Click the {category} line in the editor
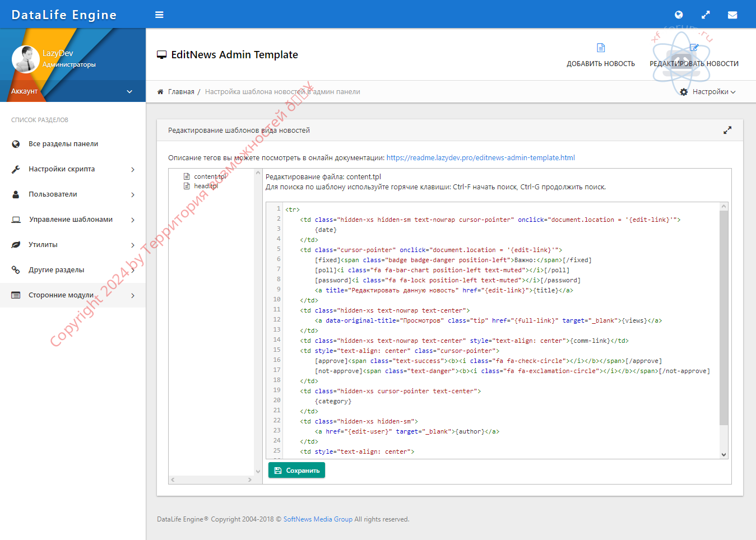The width and height of the screenshot is (756, 540). [x=333, y=401]
